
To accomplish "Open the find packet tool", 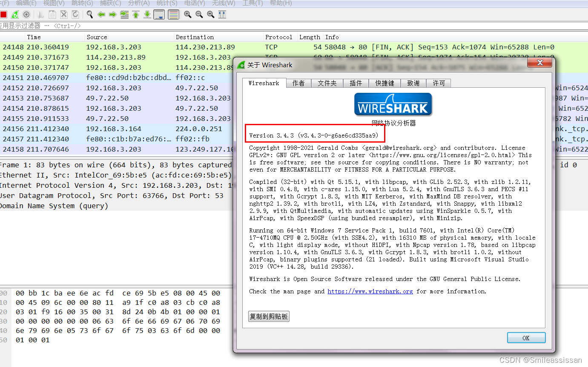I will 89,14.
